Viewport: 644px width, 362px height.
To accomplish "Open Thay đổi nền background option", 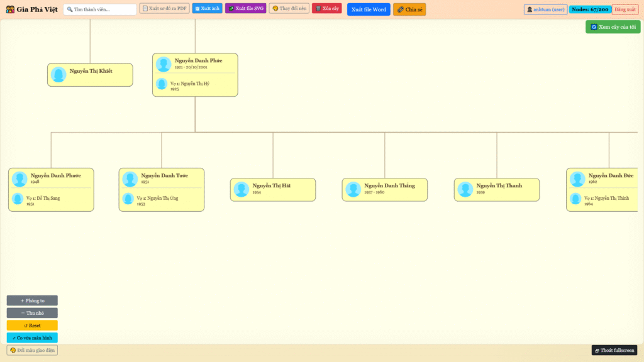I will (x=289, y=9).
